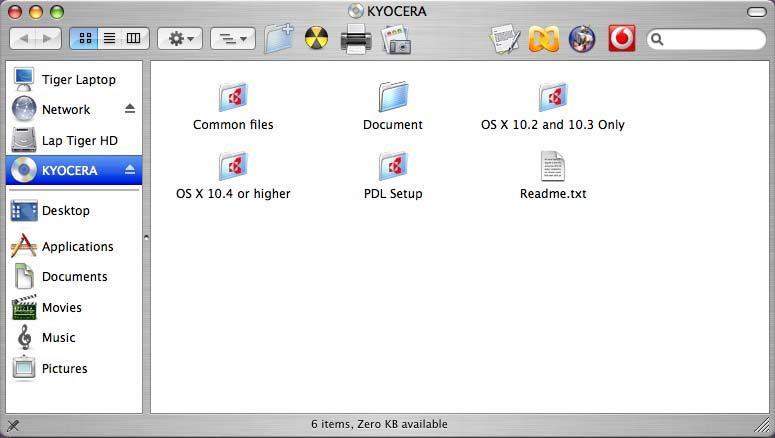Screen dimensions: 775x438
Task: Eject the KYOCERA disc
Action: coord(130,170)
